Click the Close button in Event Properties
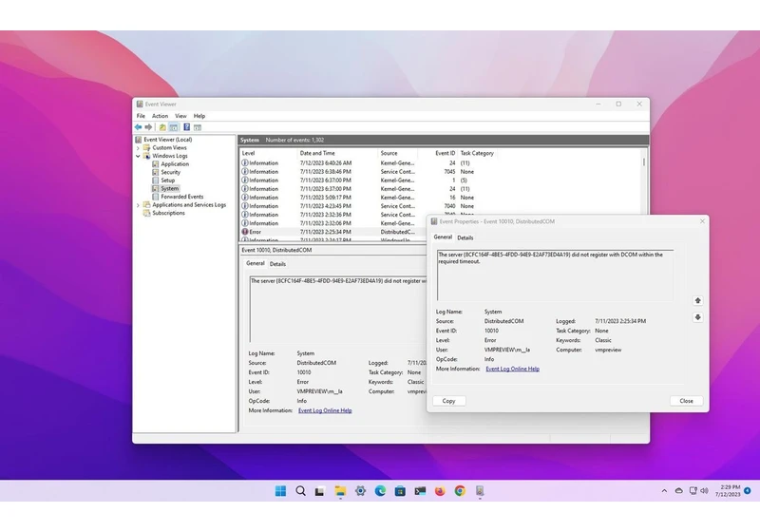This screenshot has height=532, width=760. pos(686,401)
